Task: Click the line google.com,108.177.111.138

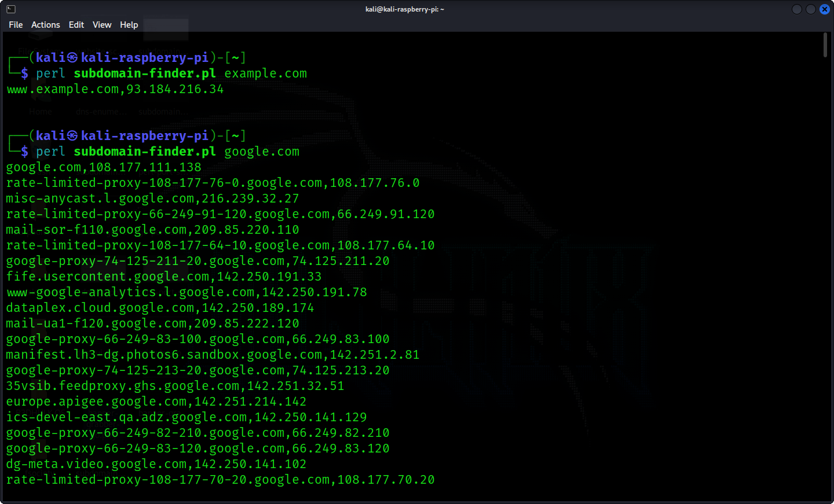Action: [104, 167]
